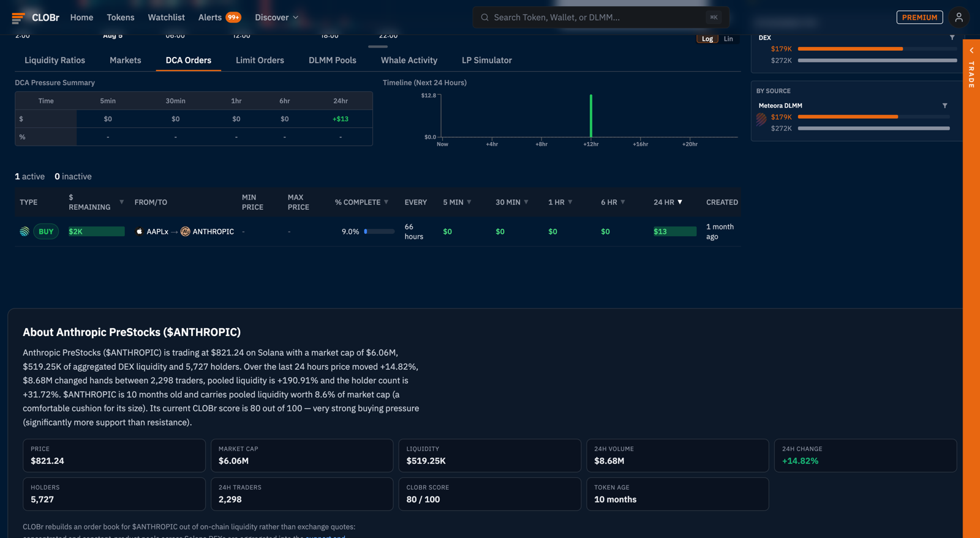The height and width of the screenshot is (538, 980).
Task: Click the '66 hours' interval cell
Action: pyautogui.click(x=413, y=231)
